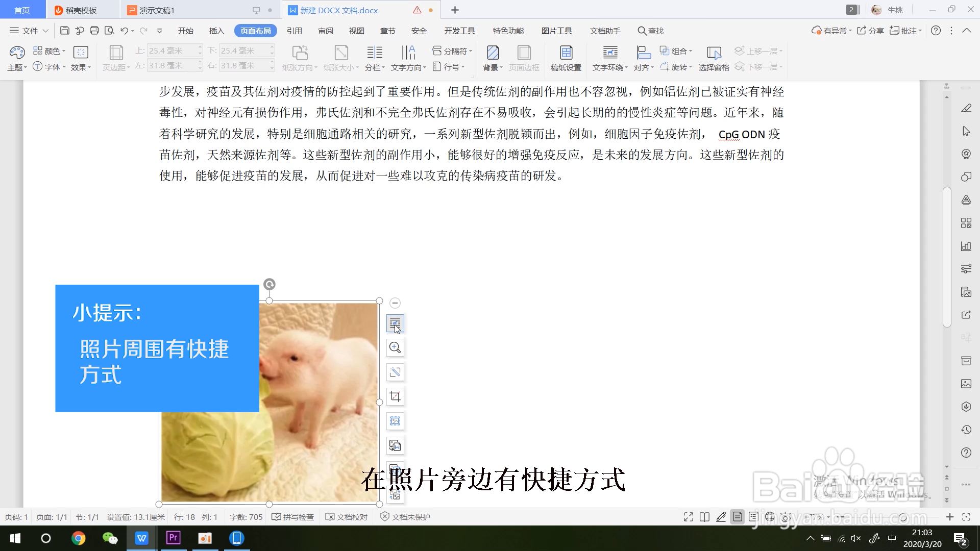
Task: Switch to page layout view mode button
Action: [x=737, y=517]
